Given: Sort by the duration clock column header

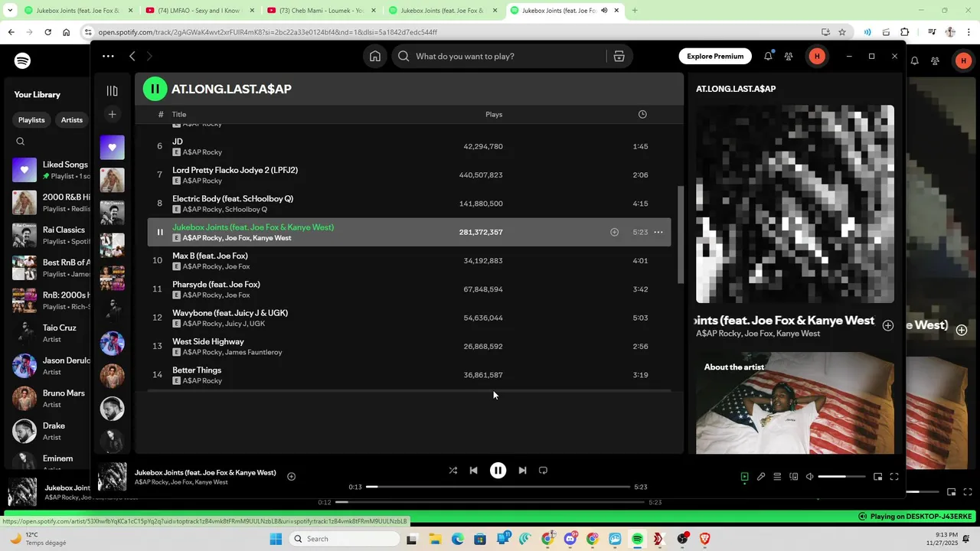Looking at the screenshot, I should coord(642,114).
